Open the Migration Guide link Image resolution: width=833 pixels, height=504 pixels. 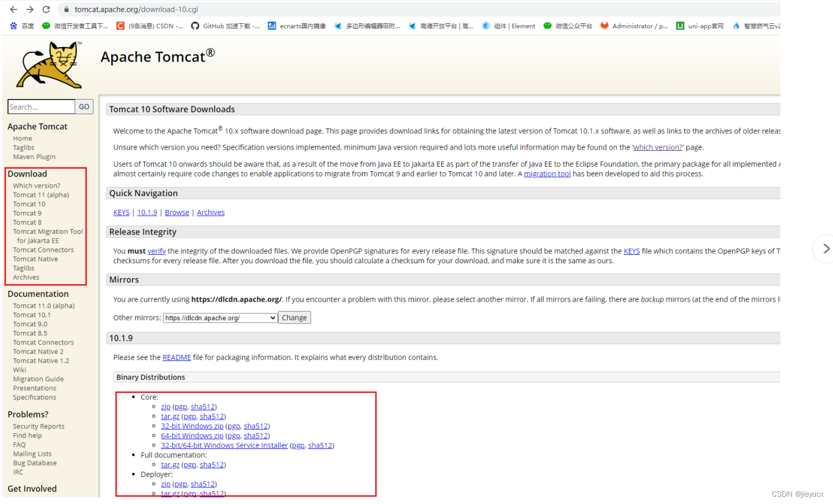click(39, 379)
